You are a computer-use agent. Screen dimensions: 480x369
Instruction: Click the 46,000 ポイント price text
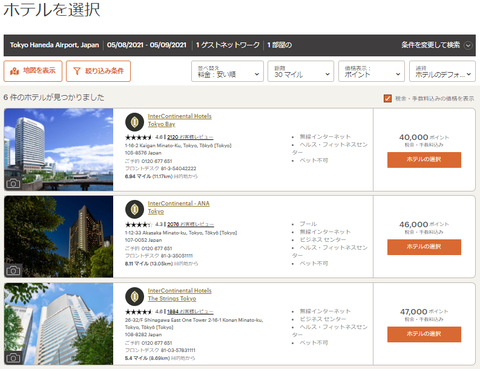point(424,224)
